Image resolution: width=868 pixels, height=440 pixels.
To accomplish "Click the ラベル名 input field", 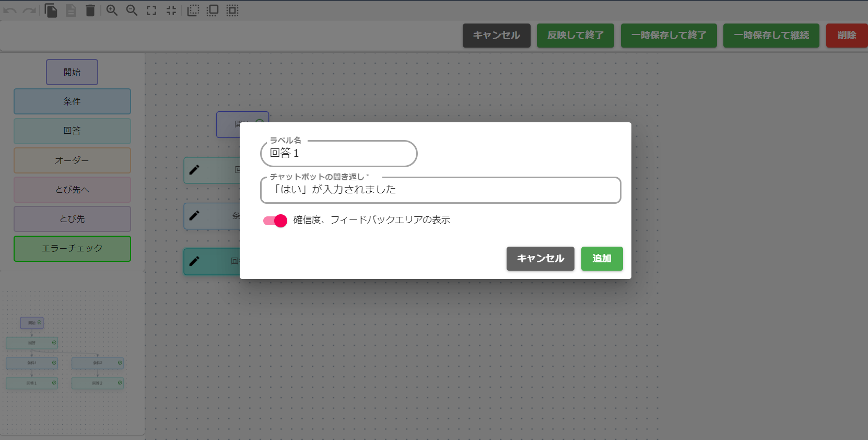I will pos(338,154).
